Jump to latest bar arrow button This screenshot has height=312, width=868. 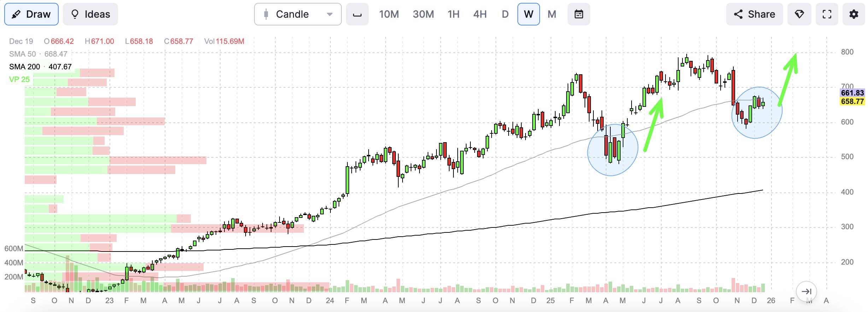806,291
